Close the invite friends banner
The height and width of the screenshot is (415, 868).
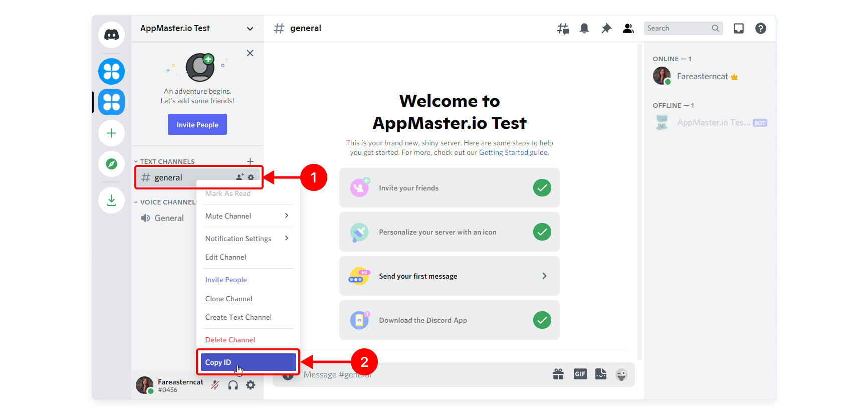(x=250, y=53)
